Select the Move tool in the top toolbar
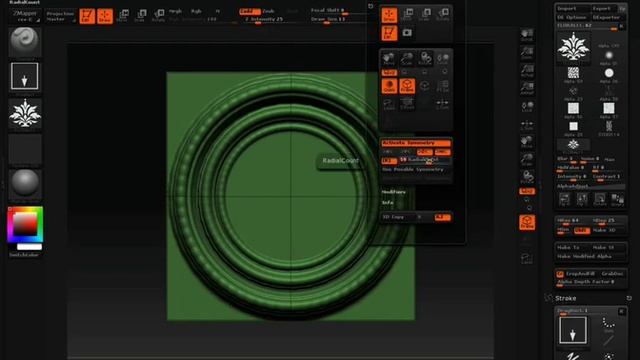 point(122,16)
